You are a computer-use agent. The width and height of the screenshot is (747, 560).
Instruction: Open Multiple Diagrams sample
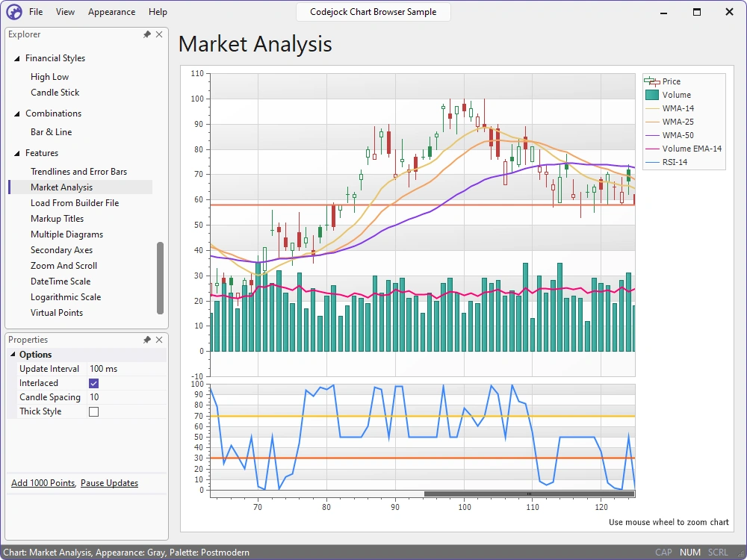pyautogui.click(x=66, y=234)
